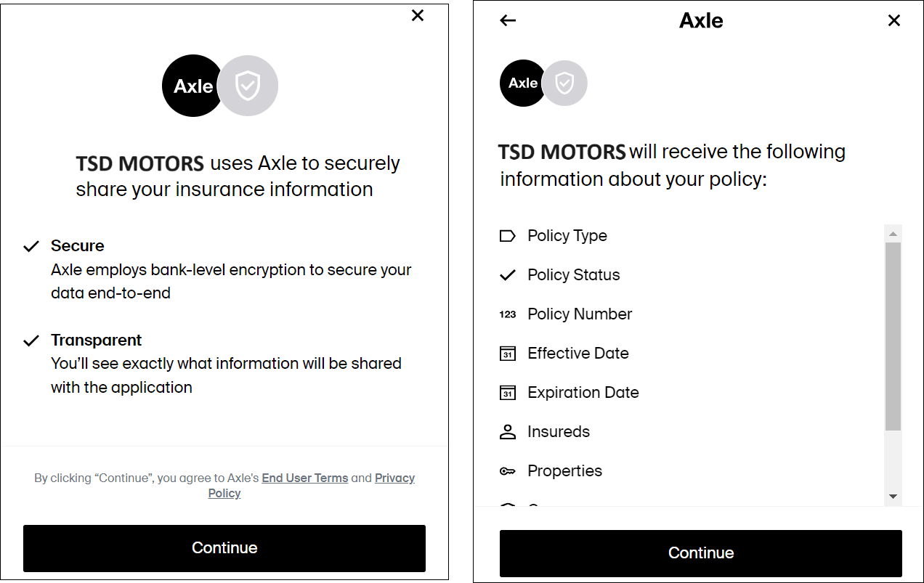Select the black Axle logo circle on left
This screenshot has width=924, height=583.
tap(192, 86)
